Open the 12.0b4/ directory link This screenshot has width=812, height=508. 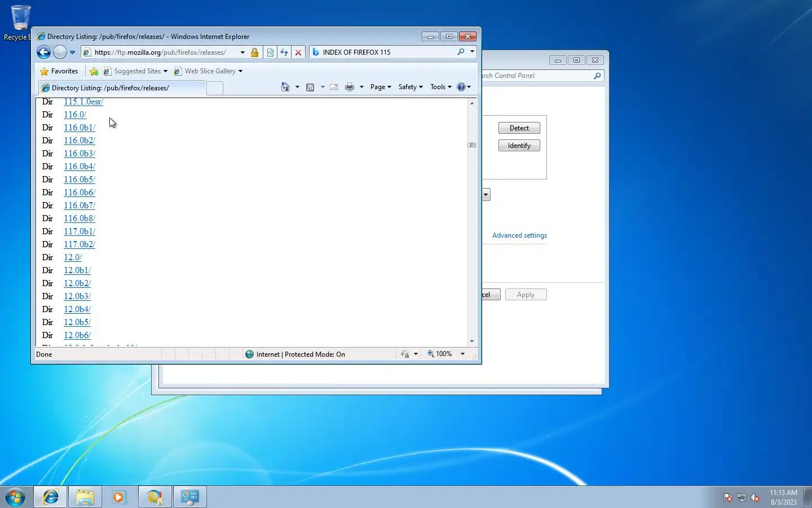coord(77,309)
